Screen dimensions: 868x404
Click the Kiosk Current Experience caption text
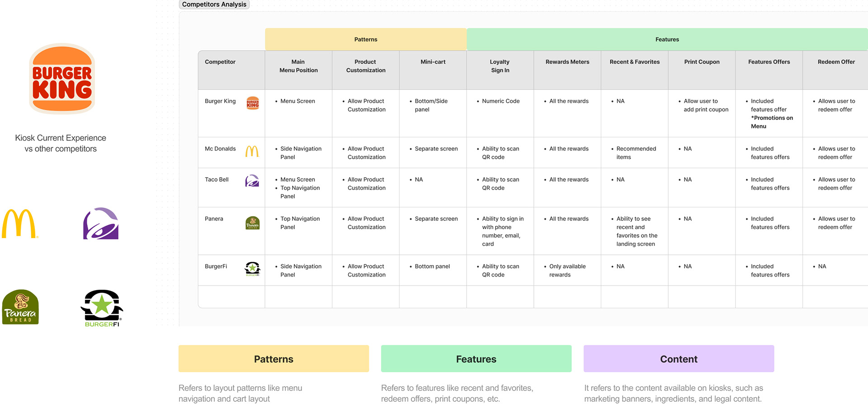pyautogui.click(x=61, y=143)
